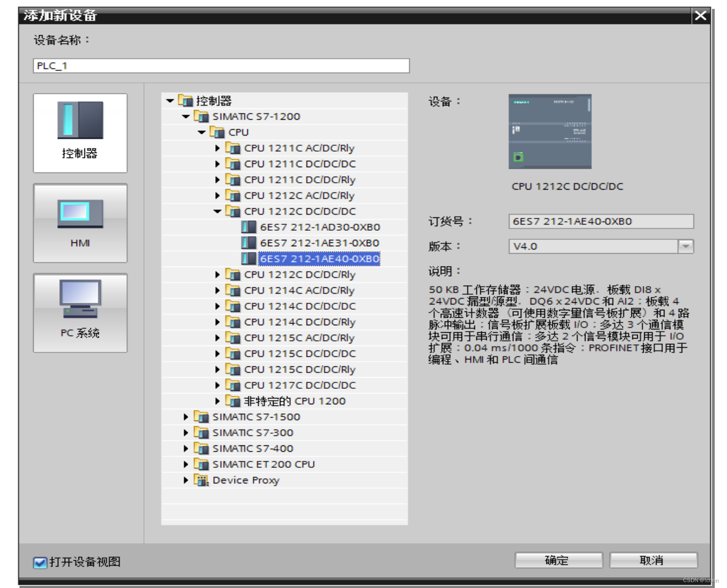
Task: Click the SIMATIC ET 200 CPU folder icon
Action: pyautogui.click(x=201, y=464)
